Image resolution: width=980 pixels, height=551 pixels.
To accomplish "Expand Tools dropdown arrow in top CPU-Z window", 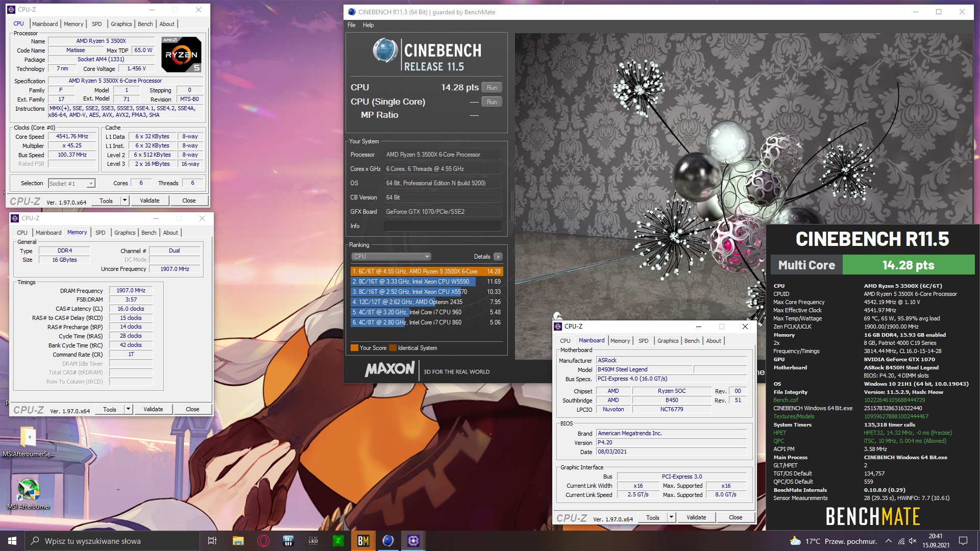I will [x=124, y=201].
